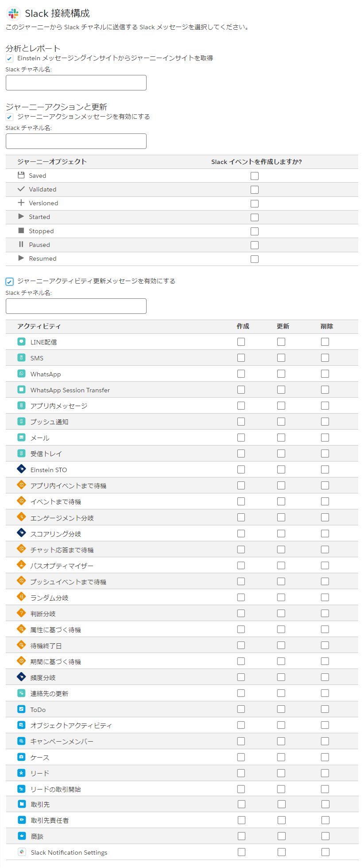
Task: Click the Resumed play icon
Action: tap(21, 258)
